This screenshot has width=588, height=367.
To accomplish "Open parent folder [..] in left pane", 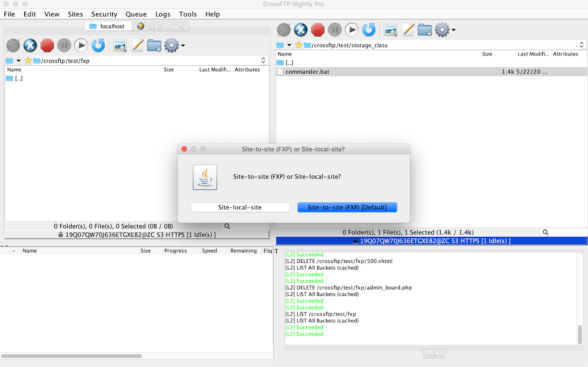I will pos(15,78).
